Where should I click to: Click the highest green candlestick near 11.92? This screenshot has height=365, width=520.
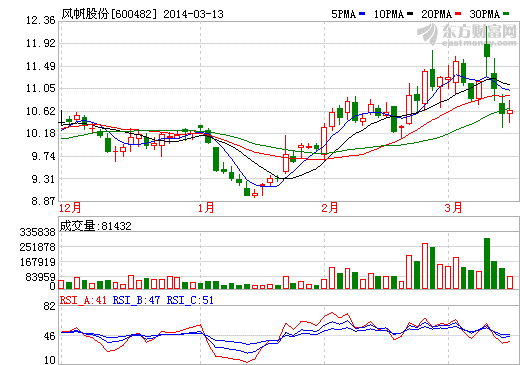[487, 50]
